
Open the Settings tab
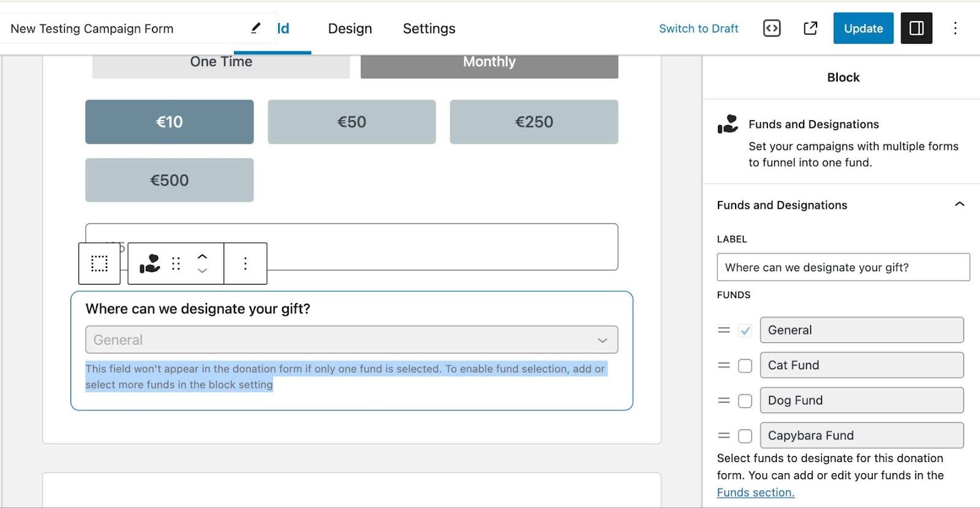point(429,29)
